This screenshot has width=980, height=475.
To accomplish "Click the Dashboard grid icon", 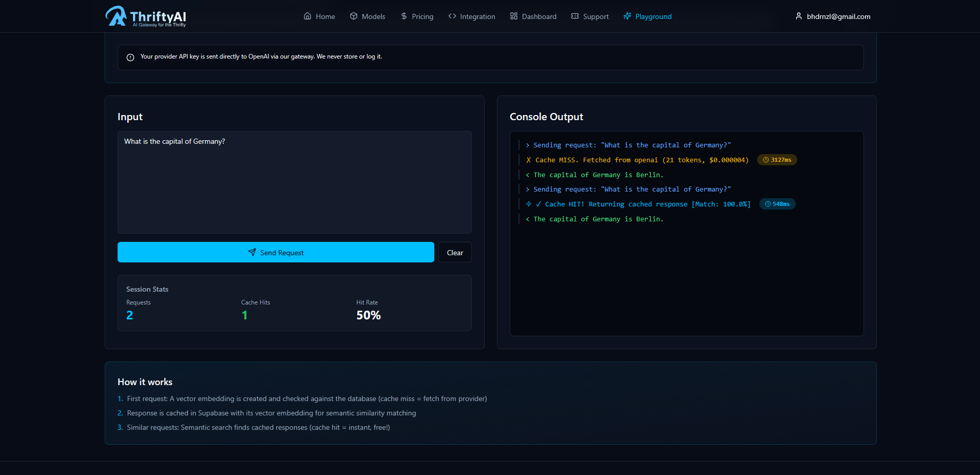I will 513,16.
